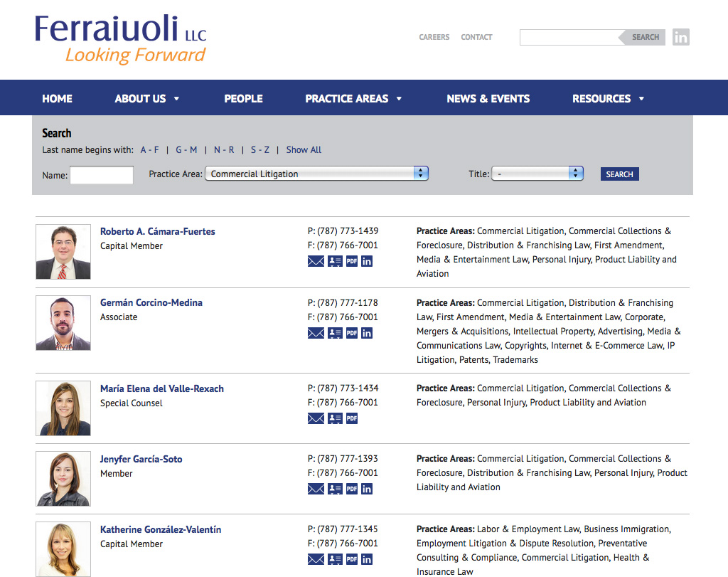Click the Name input field
The width and height of the screenshot is (728, 577).
pos(102,175)
